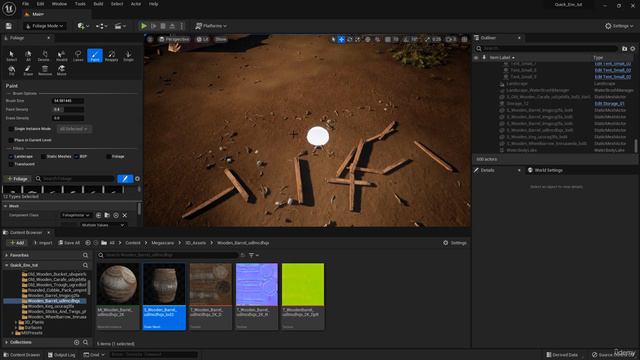Viewport: 640px width, 360px height.
Task: Open the File menu
Action: click(x=25, y=4)
